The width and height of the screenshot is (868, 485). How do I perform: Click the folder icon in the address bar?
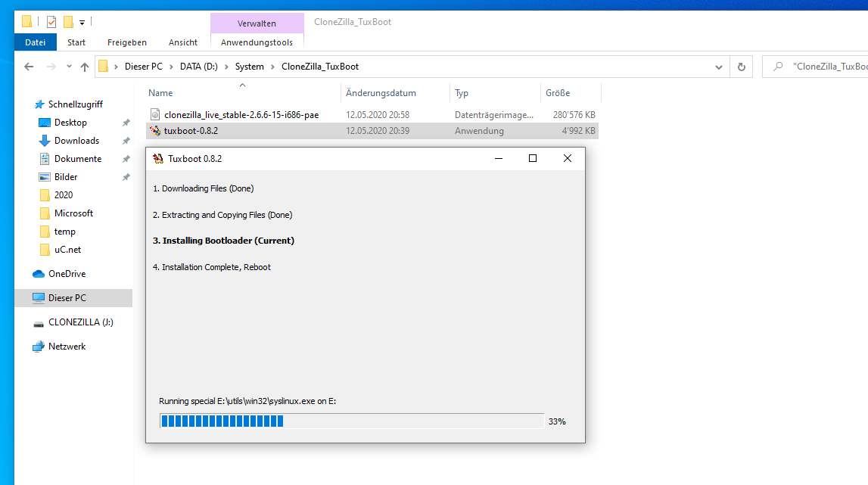(104, 67)
